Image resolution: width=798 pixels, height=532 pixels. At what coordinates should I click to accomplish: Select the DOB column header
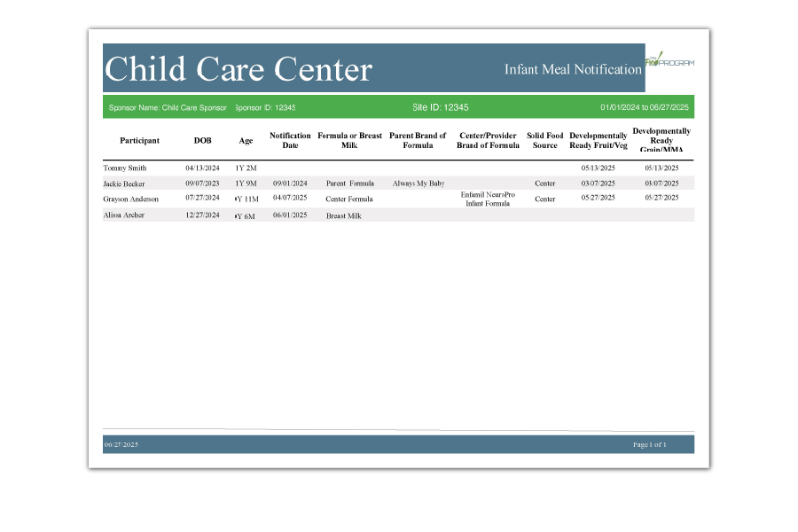click(x=203, y=141)
